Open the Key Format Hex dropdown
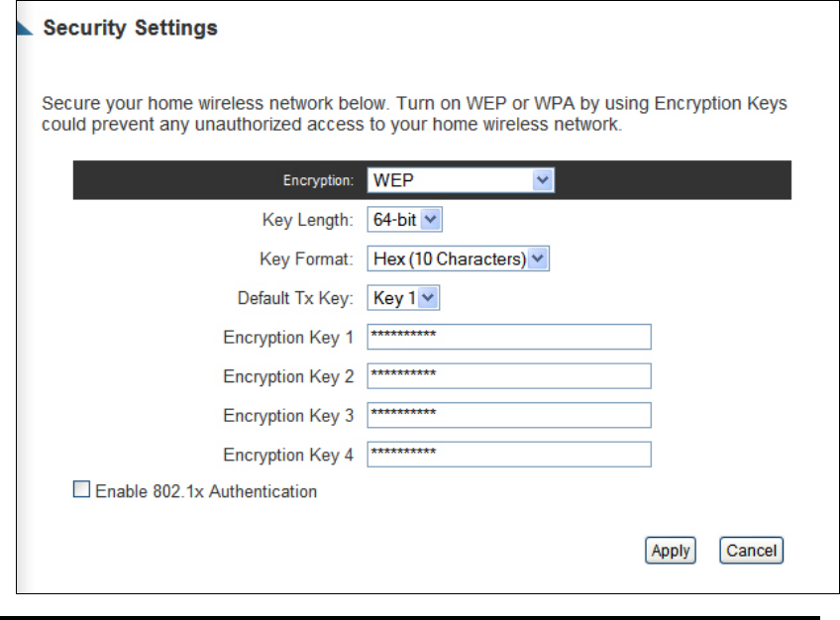This screenshot has height=620, width=840. (458, 258)
